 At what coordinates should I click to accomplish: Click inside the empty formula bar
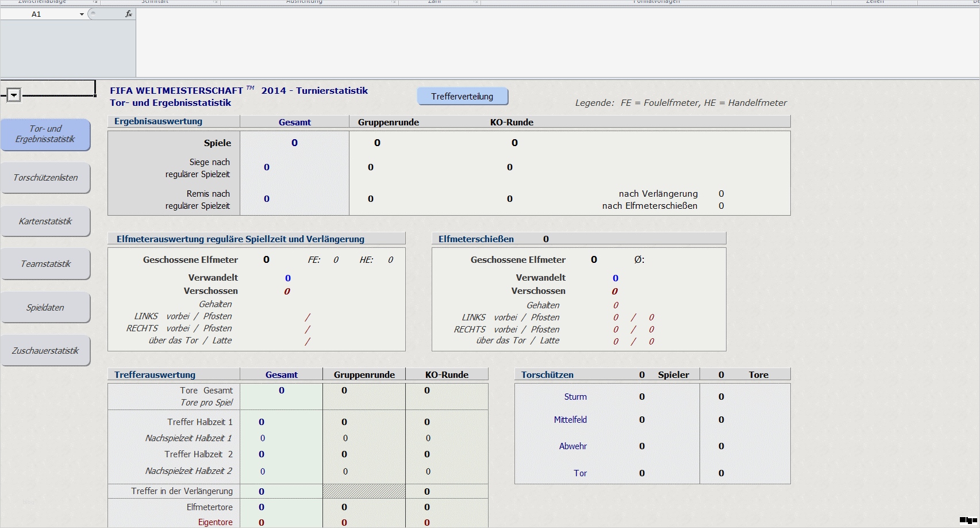point(558,43)
